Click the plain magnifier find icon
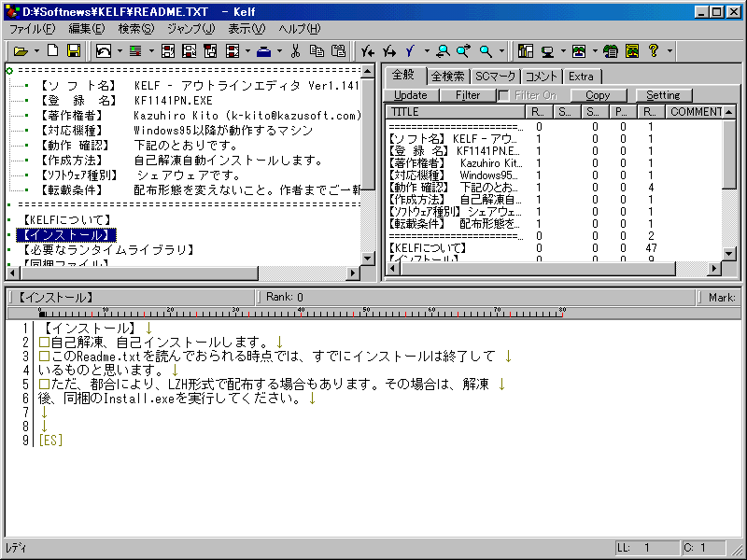 (486, 51)
